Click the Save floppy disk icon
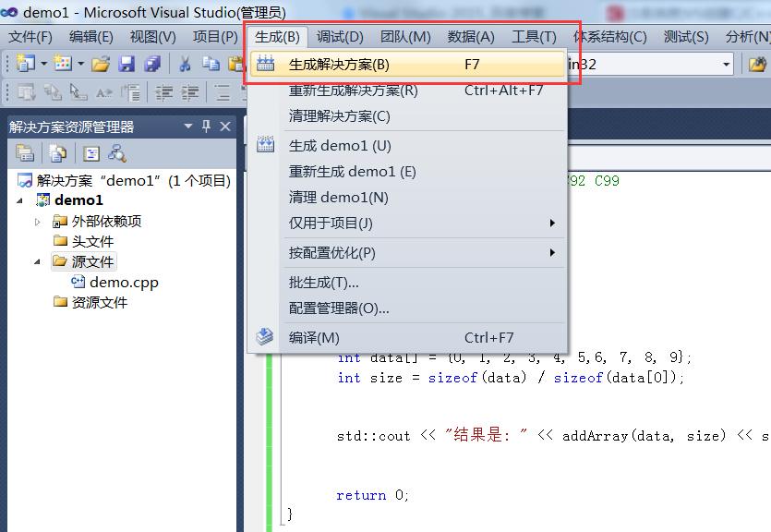 [x=126, y=64]
